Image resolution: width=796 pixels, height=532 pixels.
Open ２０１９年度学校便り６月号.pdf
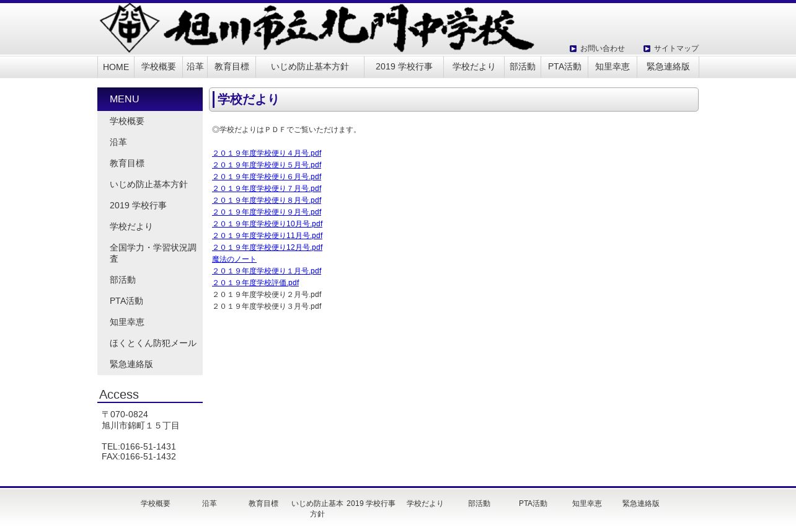(x=267, y=177)
